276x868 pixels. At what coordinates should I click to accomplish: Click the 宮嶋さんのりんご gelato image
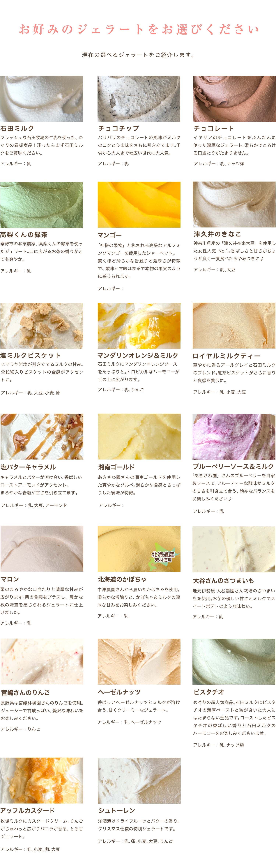42,661
